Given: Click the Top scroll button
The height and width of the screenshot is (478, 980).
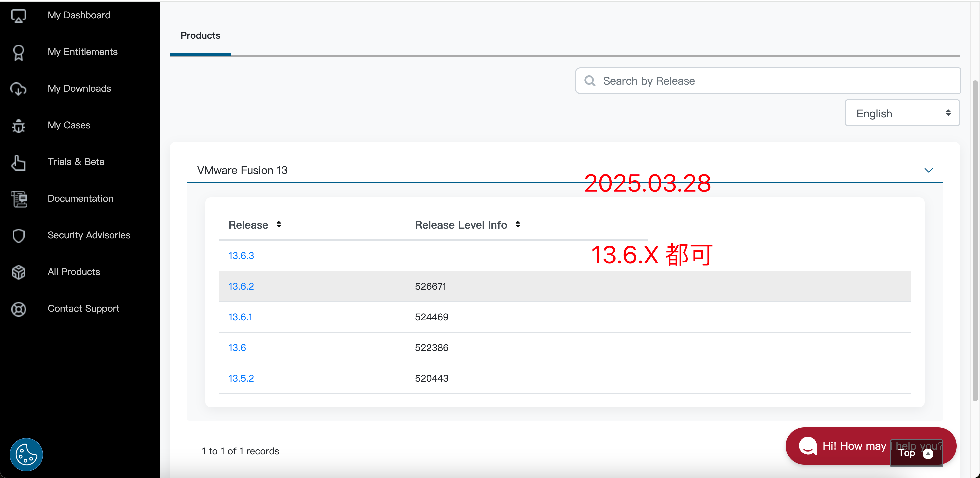Looking at the screenshot, I should point(916,453).
